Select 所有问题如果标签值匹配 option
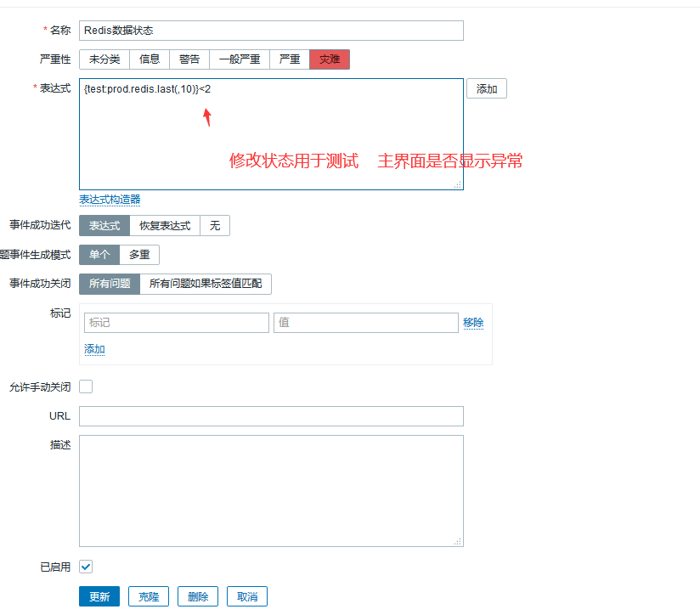Screen dimensions: 700x615 (206, 284)
